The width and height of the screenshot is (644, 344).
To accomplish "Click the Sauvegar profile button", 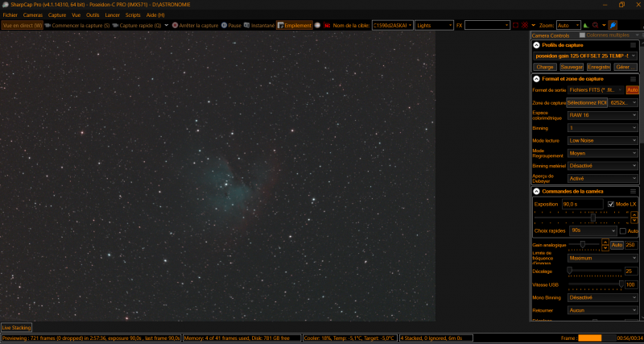I will pyautogui.click(x=572, y=67).
